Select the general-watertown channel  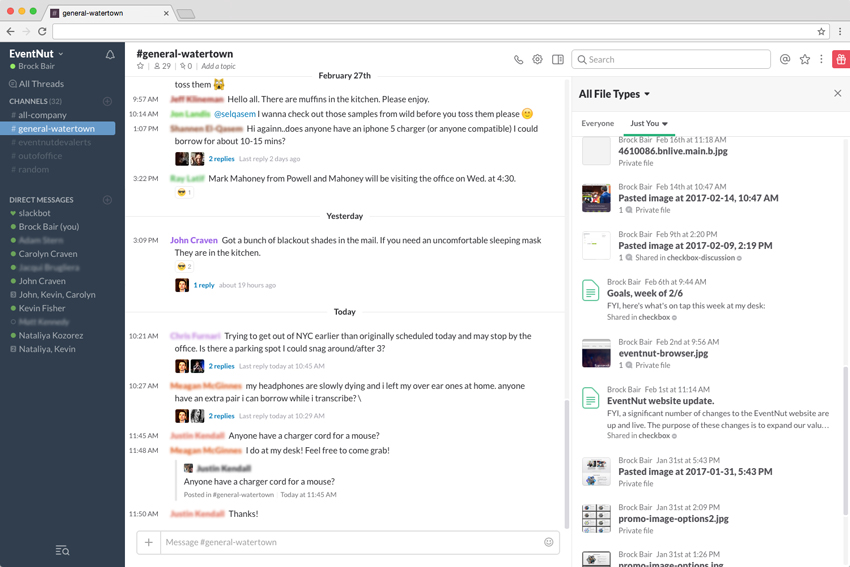click(58, 128)
